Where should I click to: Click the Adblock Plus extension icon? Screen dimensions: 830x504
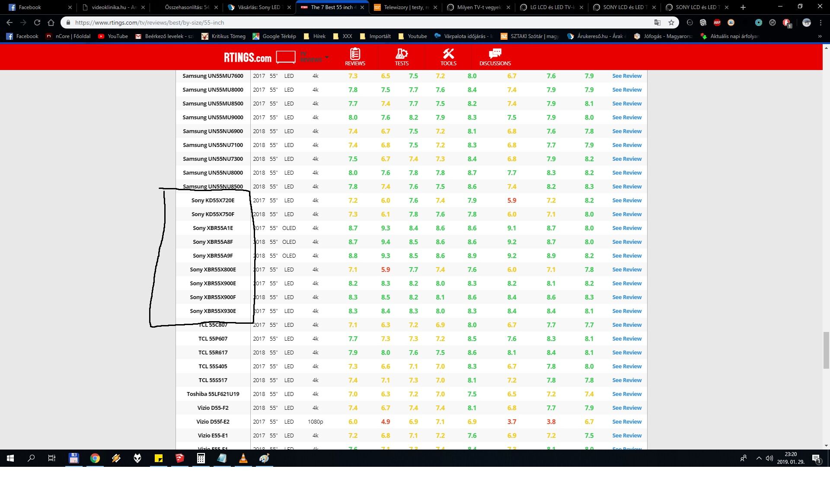(x=717, y=22)
